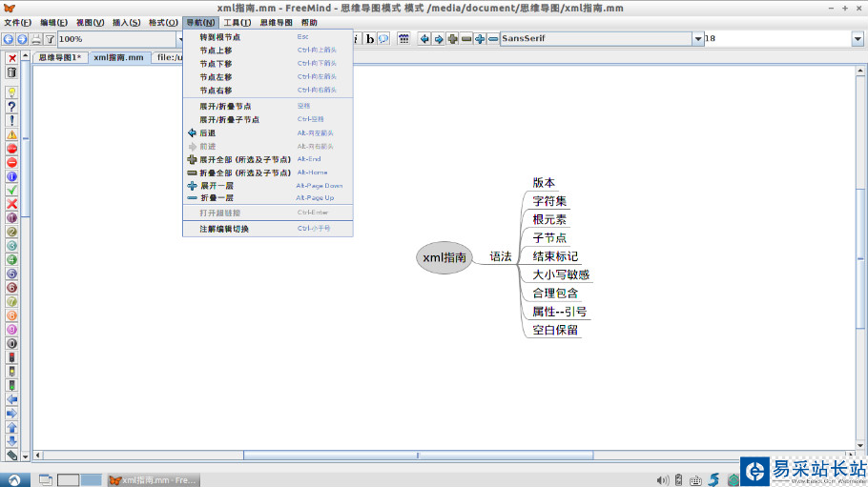Open the 视图(V) menu
The height and width of the screenshot is (487, 868).
(x=91, y=23)
